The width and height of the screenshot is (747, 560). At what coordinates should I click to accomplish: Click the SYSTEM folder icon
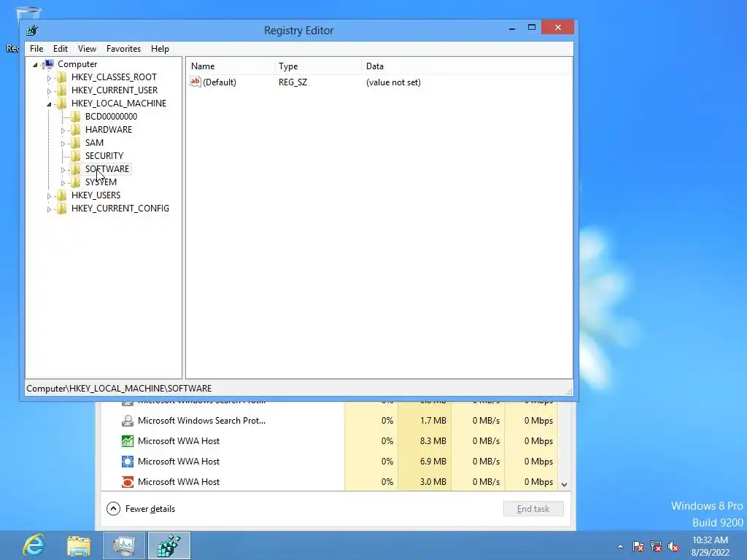coord(75,182)
